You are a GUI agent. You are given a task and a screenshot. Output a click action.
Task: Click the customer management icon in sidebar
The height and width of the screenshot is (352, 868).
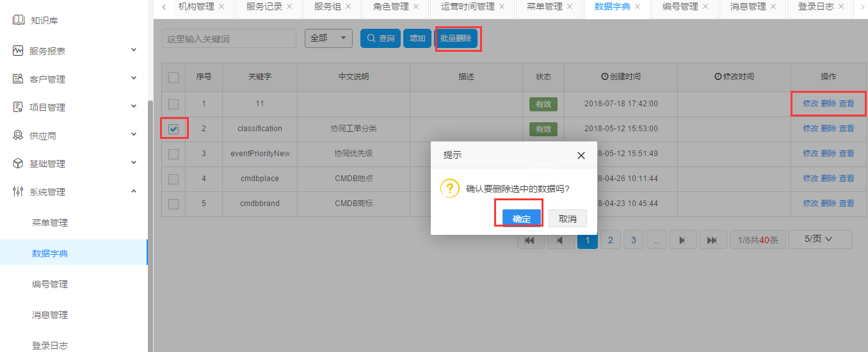coord(18,79)
